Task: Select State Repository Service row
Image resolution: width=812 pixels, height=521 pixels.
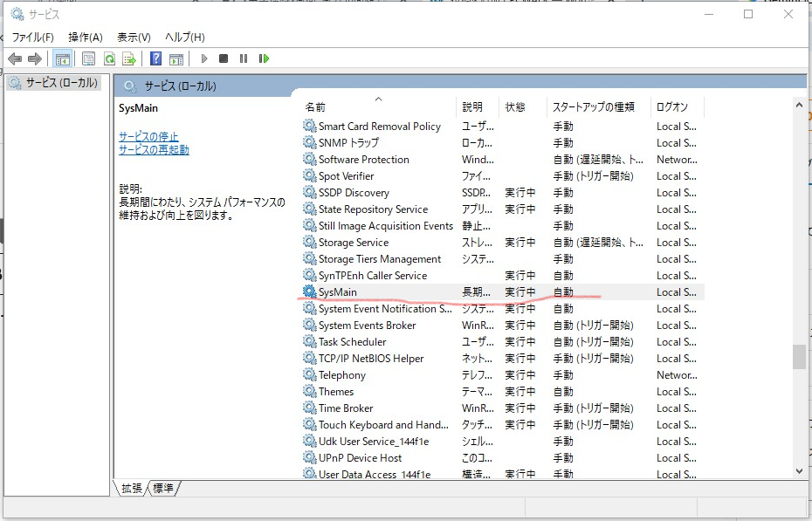Action: [502, 209]
